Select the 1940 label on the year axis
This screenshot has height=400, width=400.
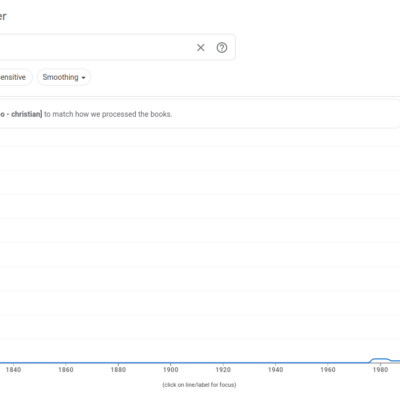pyautogui.click(x=275, y=370)
